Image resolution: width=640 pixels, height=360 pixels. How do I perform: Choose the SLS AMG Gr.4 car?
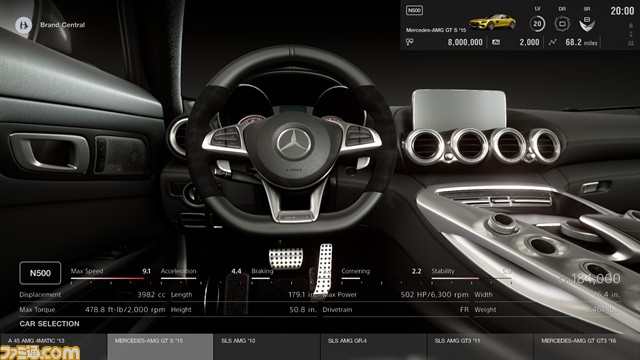(373, 347)
